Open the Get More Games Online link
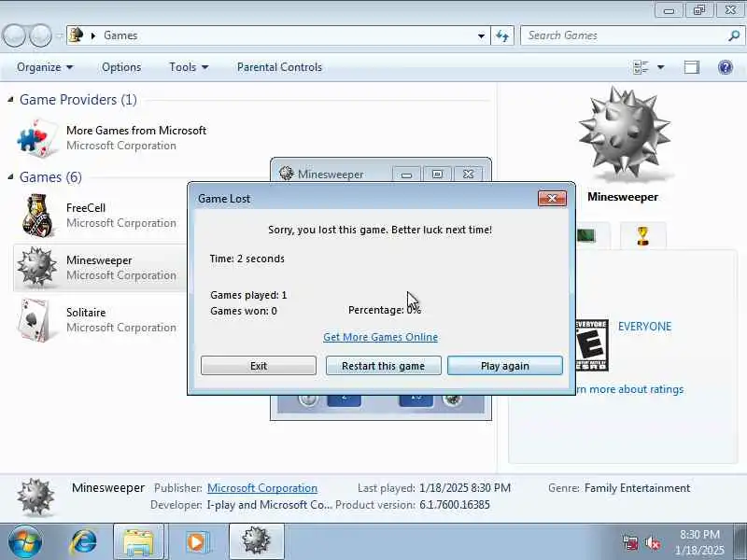 point(380,337)
